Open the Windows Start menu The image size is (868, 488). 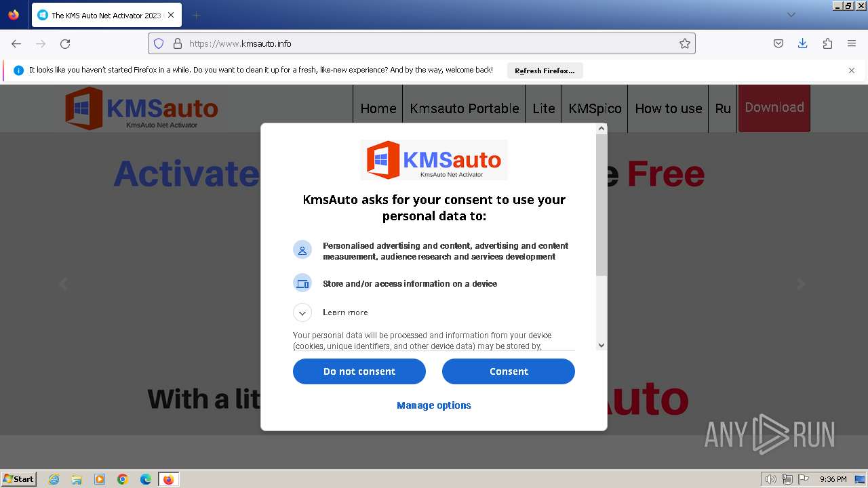[x=19, y=479]
